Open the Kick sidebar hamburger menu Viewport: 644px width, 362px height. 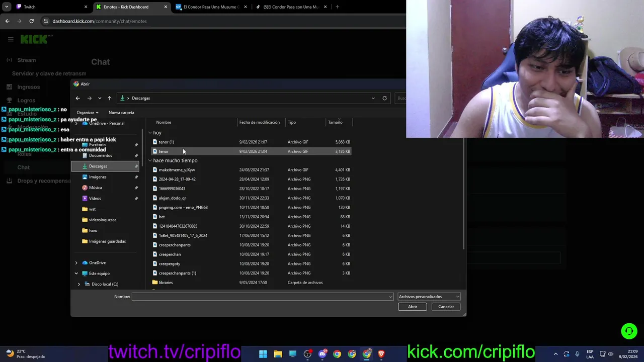(11, 39)
